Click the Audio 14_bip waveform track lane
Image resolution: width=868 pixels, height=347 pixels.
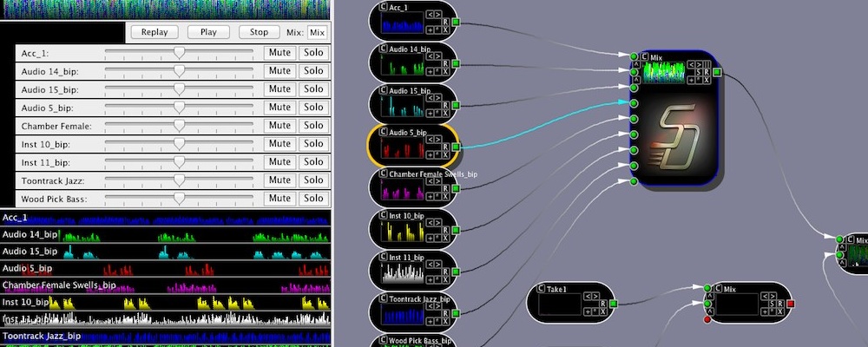coord(166,234)
